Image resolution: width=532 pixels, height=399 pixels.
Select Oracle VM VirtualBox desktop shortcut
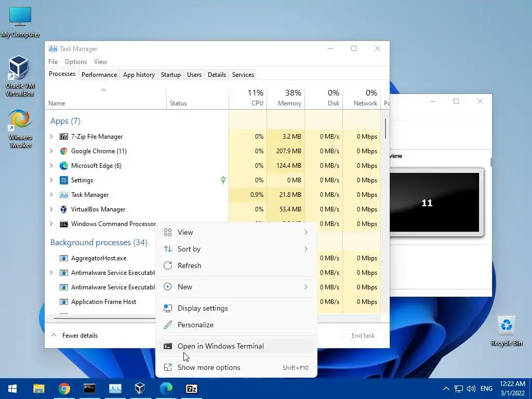19,76
